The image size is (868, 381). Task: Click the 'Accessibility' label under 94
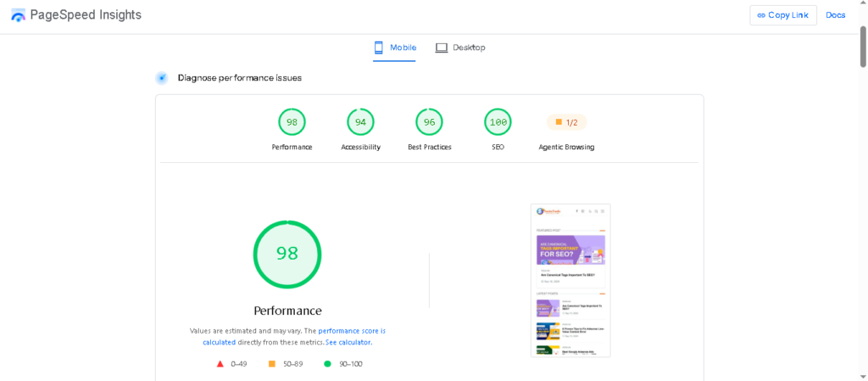(361, 148)
